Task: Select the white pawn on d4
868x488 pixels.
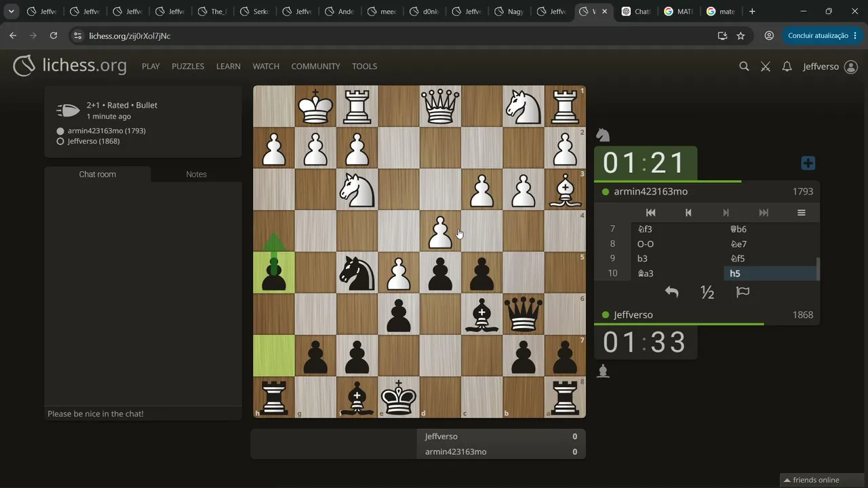Action: coord(440,231)
